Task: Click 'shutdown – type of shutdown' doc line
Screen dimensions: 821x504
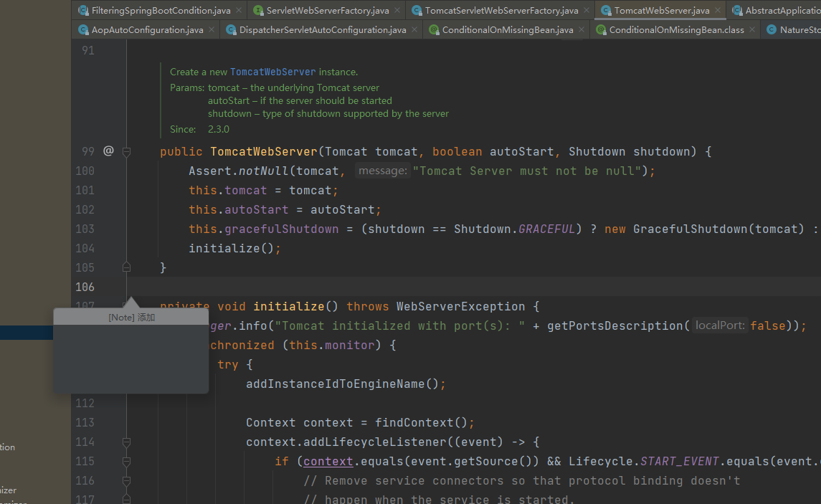Action: point(328,113)
